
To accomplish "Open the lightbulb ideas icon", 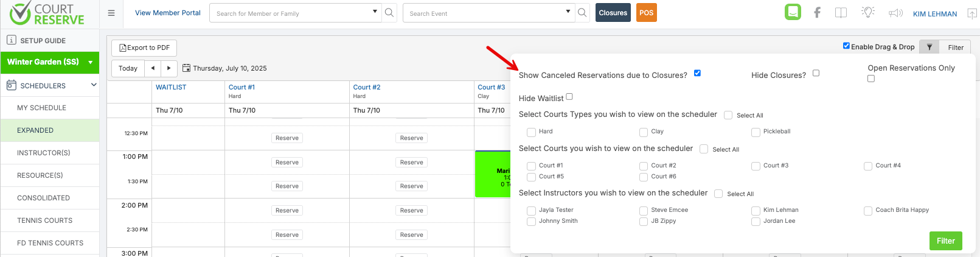I will click(868, 12).
